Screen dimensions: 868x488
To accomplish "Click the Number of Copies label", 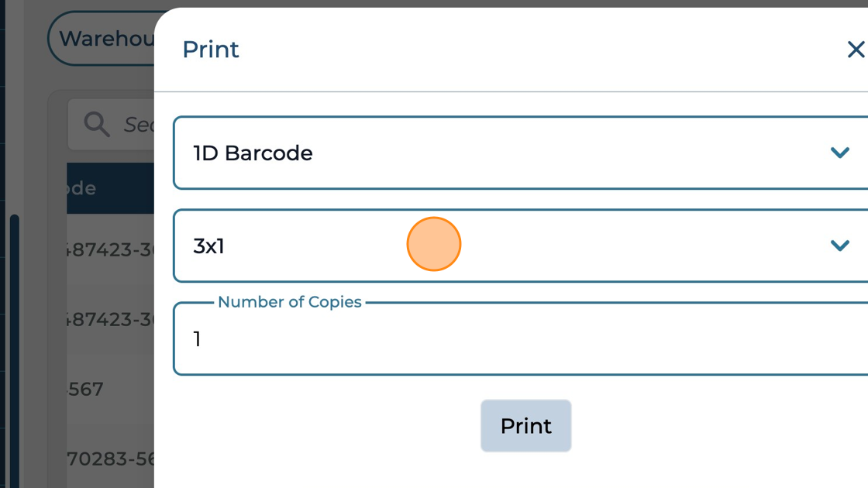I will [x=290, y=302].
